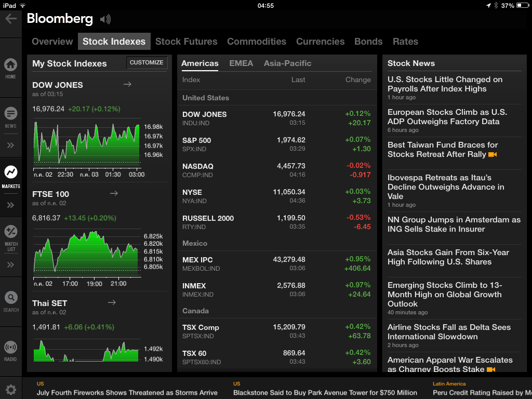
Task: Click the CUSTOMIZE button
Action: click(147, 62)
